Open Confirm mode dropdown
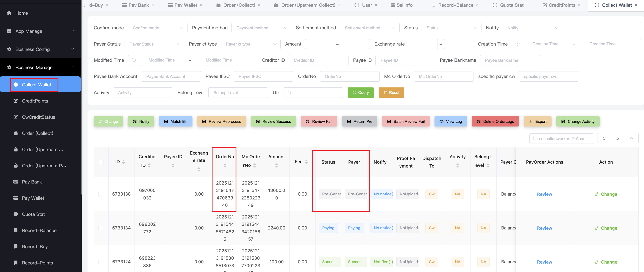 point(157,28)
